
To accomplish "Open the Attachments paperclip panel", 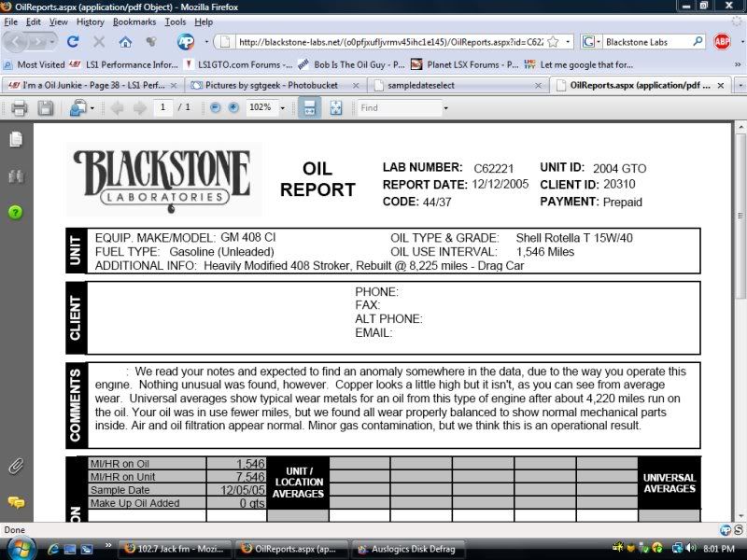I will pyautogui.click(x=16, y=466).
